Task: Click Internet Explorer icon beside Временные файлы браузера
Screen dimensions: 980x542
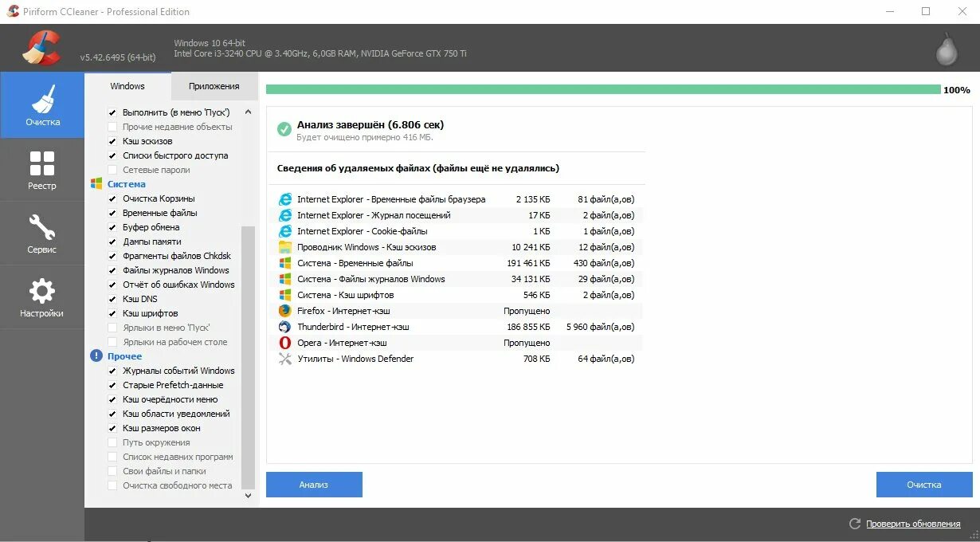Action: pyautogui.click(x=284, y=199)
